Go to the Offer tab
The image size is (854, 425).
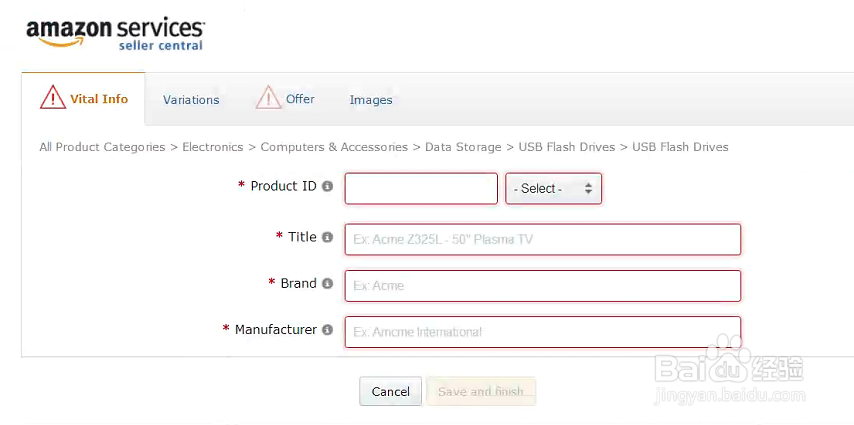pyautogui.click(x=300, y=99)
